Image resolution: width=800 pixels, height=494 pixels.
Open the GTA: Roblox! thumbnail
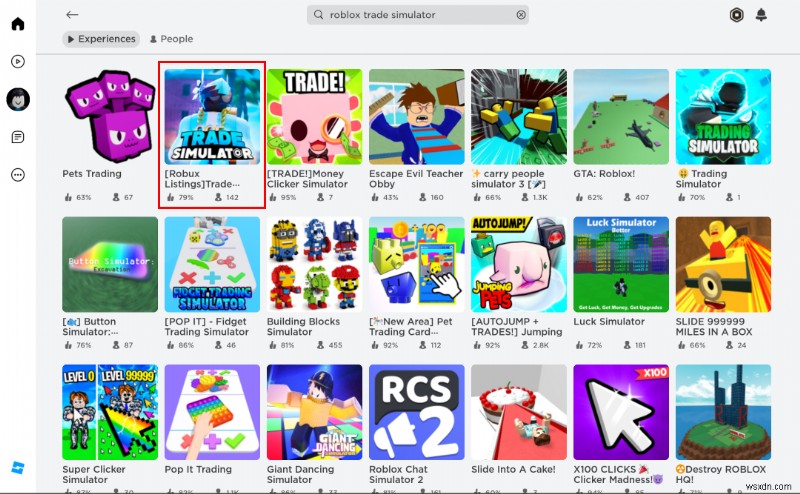(x=621, y=117)
